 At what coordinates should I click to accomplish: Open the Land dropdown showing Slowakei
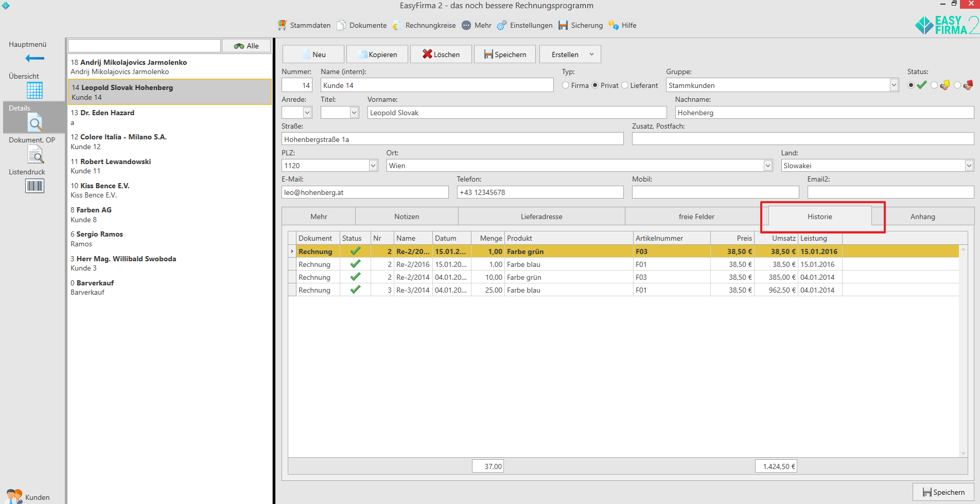pyautogui.click(x=969, y=166)
